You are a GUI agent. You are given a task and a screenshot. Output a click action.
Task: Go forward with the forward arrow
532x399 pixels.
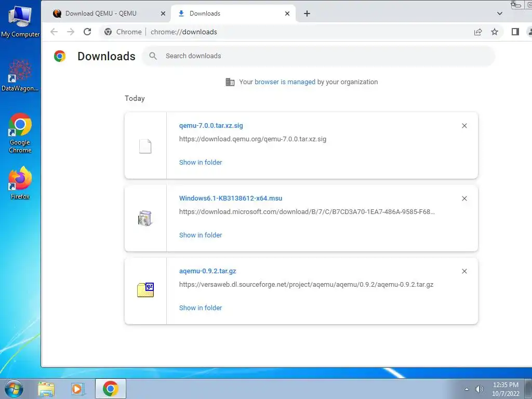(x=71, y=32)
